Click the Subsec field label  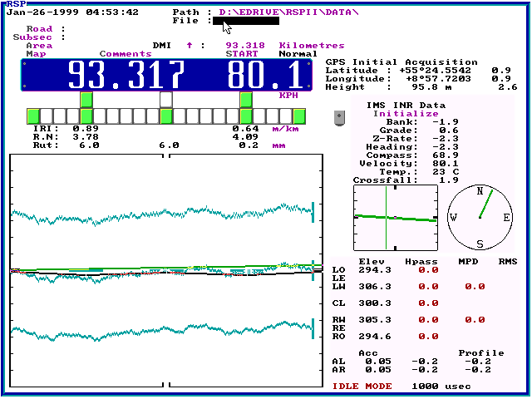[x=32, y=37]
